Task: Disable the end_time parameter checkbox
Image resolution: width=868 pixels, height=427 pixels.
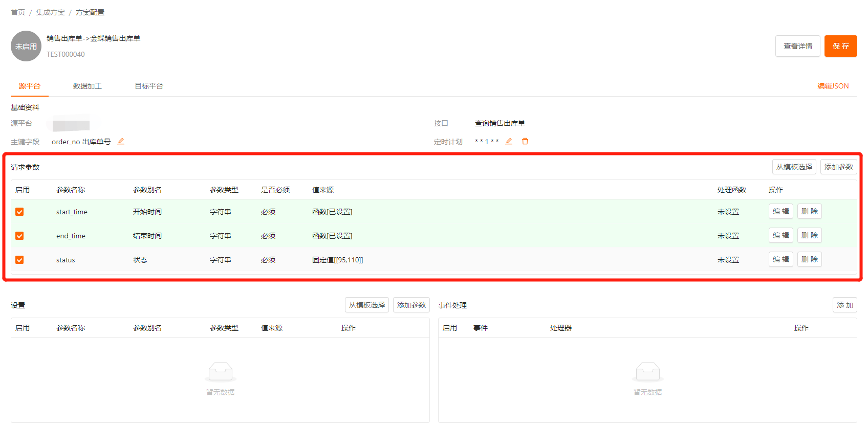Action: [19, 236]
